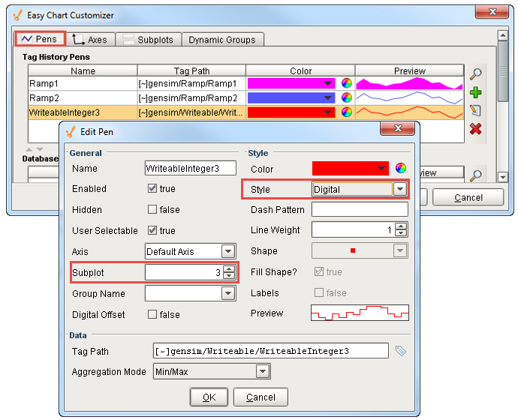Select the Ramp2 pen row name
This screenshot has width=518, height=420.
point(83,98)
